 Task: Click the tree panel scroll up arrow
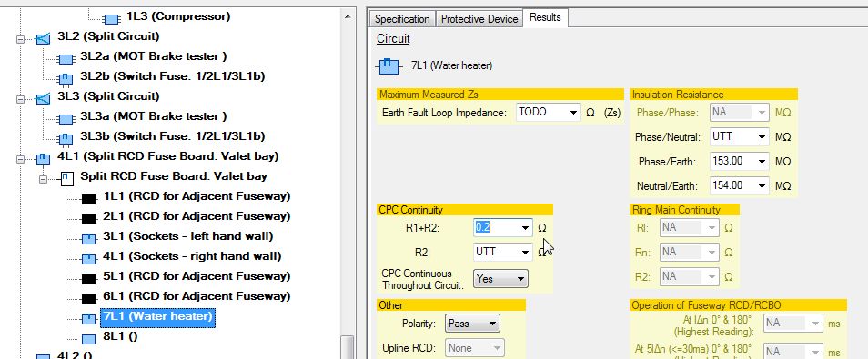347,16
